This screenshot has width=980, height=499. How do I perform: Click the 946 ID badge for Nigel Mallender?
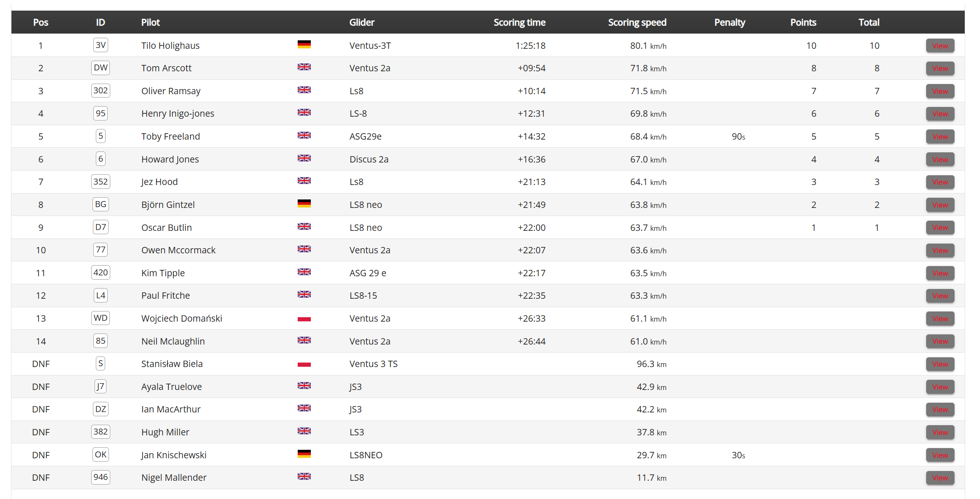tap(101, 477)
